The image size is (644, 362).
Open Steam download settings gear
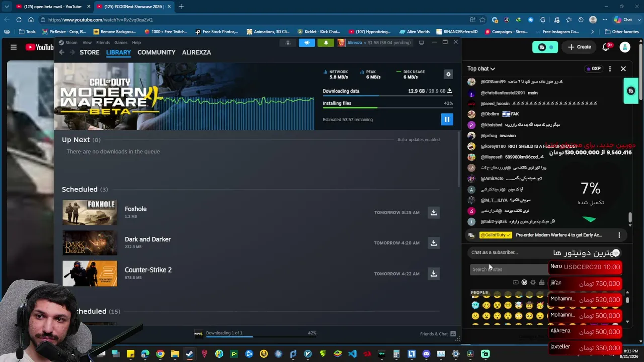[448, 74]
